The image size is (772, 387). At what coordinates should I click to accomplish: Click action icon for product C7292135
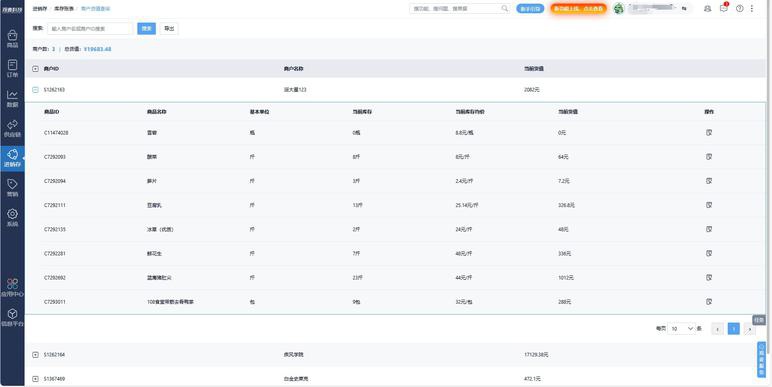click(x=709, y=229)
